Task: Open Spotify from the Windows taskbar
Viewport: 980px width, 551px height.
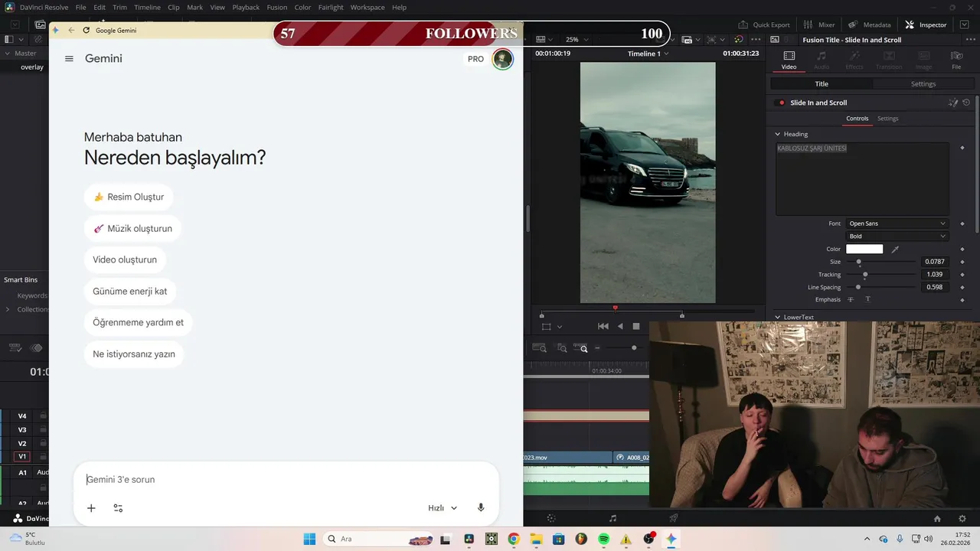Action: tap(603, 539)
